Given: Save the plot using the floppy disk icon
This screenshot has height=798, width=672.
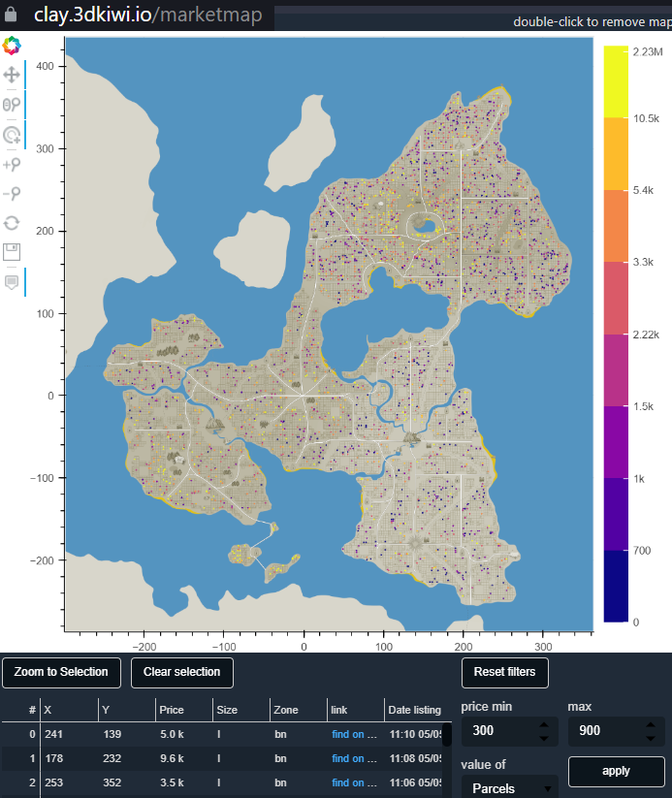Looking at the screenshot, I should [12, 252].
